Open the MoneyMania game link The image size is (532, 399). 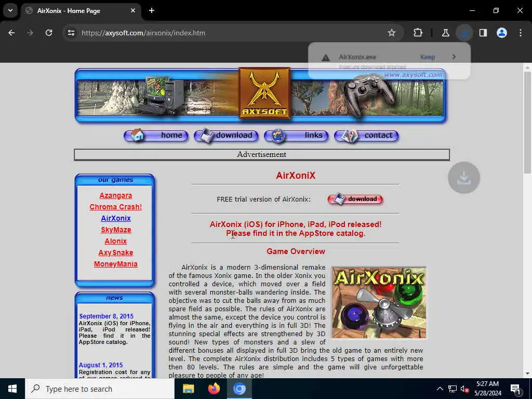(x=116, y=264)
